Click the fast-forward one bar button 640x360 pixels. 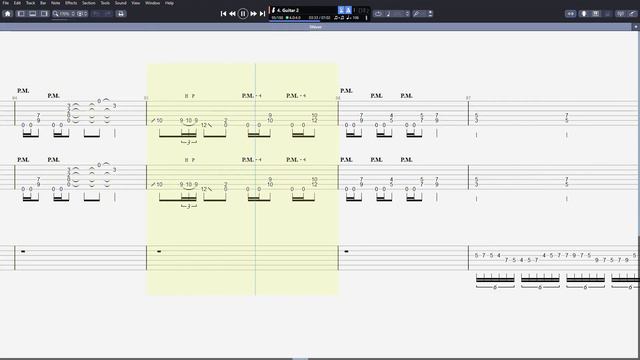(x=253, y=13)
